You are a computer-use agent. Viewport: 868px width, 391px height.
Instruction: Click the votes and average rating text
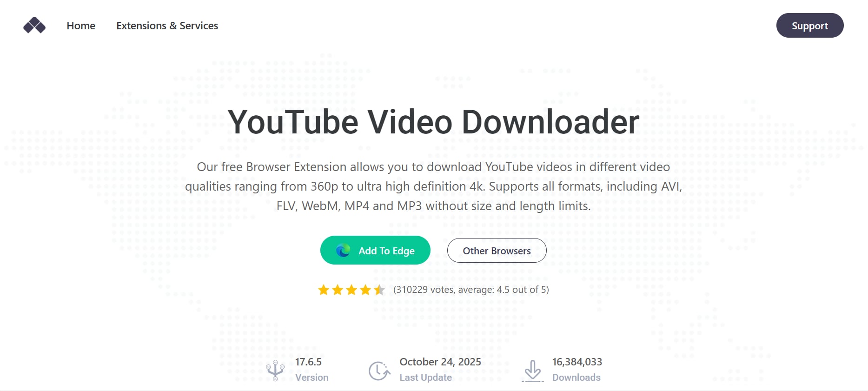coord(471,290)
